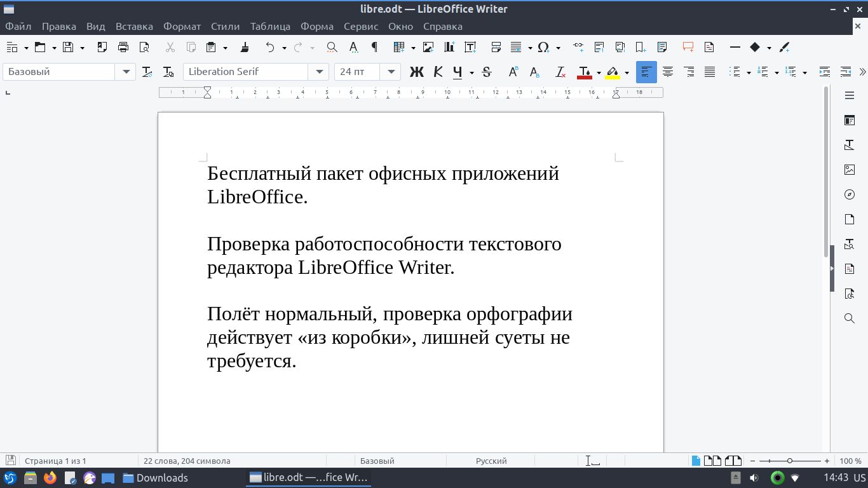The width and height of the screenshot is (868, 488).
Task: Open the Правка menu
Action: tap(59, 26)
